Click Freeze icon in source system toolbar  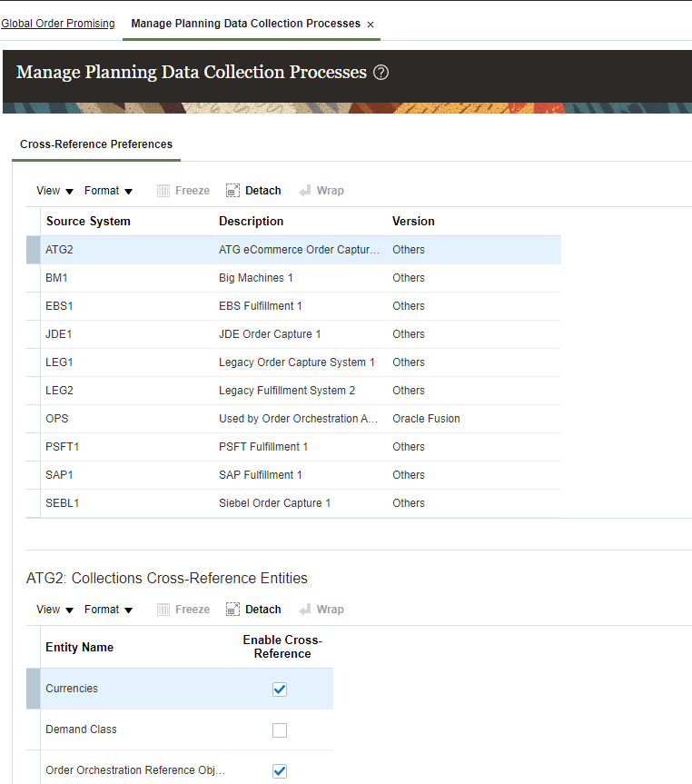pyautogui.click(x=163, y=191)
